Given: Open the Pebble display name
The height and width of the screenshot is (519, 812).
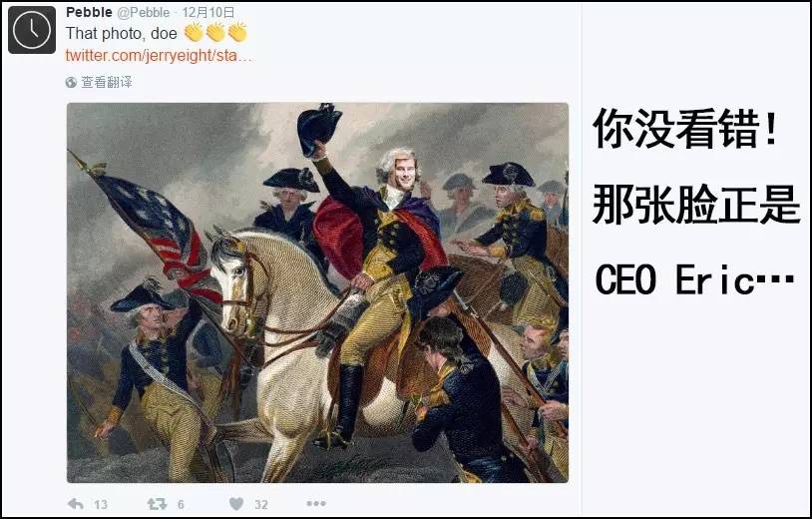Looking at the screenshot, I should tap(89, 12).
